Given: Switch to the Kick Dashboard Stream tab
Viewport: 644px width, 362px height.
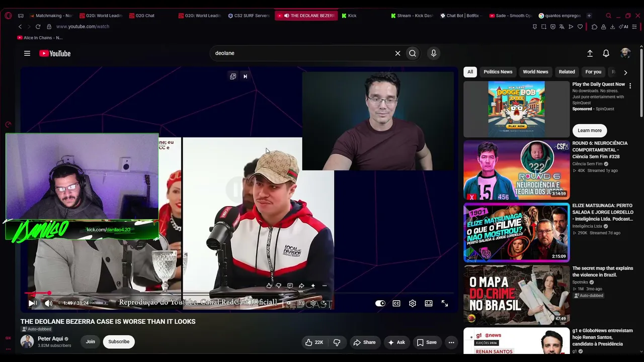Looking at the screenshot, I should point(412,16).
